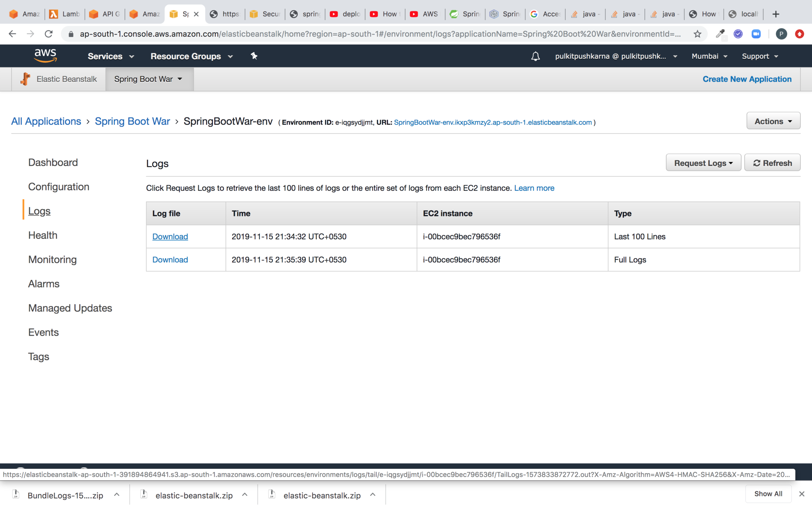This screenshot has height=508, width=812.
Task: Click the browser address bar URL
Action: 380,34
